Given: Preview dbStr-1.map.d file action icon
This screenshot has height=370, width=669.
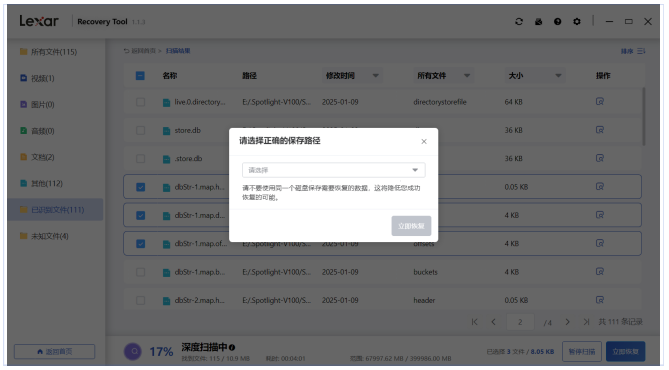Looking at the screenshot, I should (x=600, y=215).
